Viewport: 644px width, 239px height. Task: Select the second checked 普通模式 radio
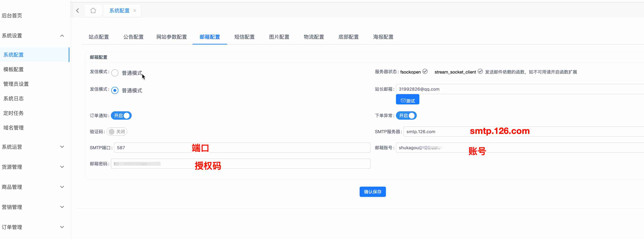tap(115, 90)
